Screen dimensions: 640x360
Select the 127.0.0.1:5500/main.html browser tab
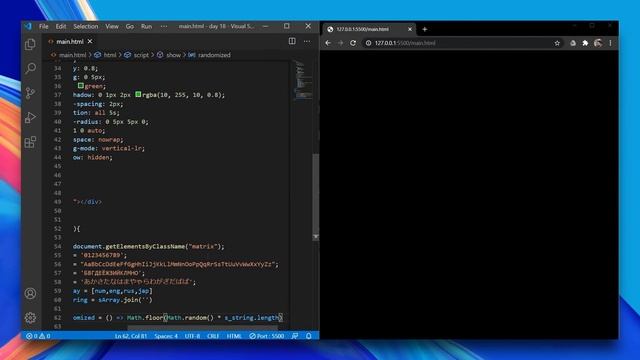(369, 29)
